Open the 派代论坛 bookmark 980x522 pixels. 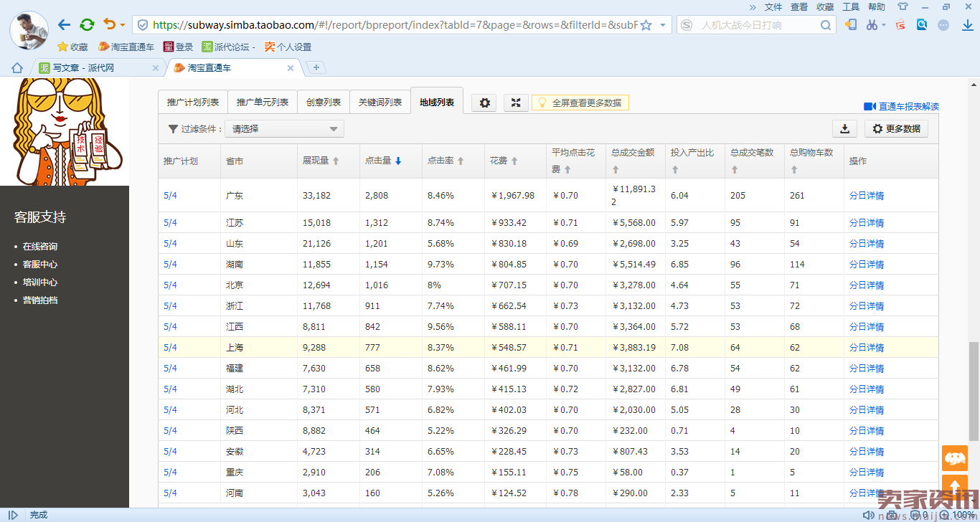tap(229, 47)
